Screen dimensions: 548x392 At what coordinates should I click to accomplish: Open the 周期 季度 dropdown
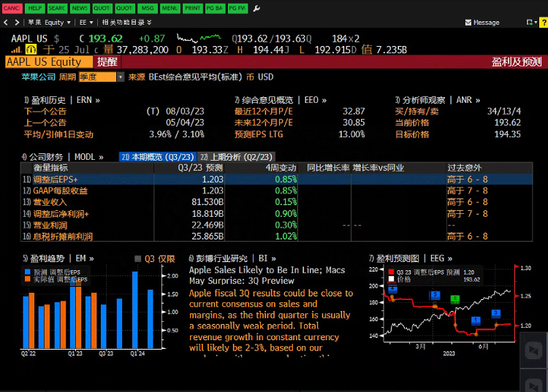(101, 77)
